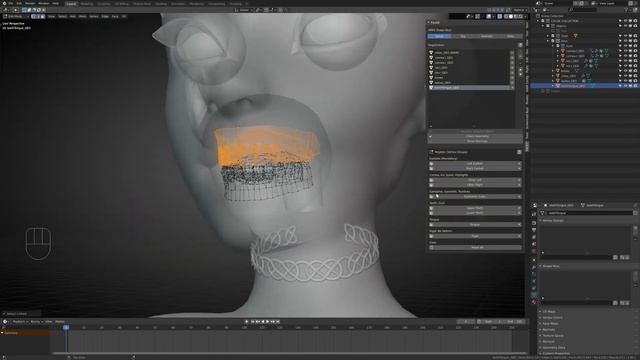Open the Faceit Bake tab

(510, 36)
